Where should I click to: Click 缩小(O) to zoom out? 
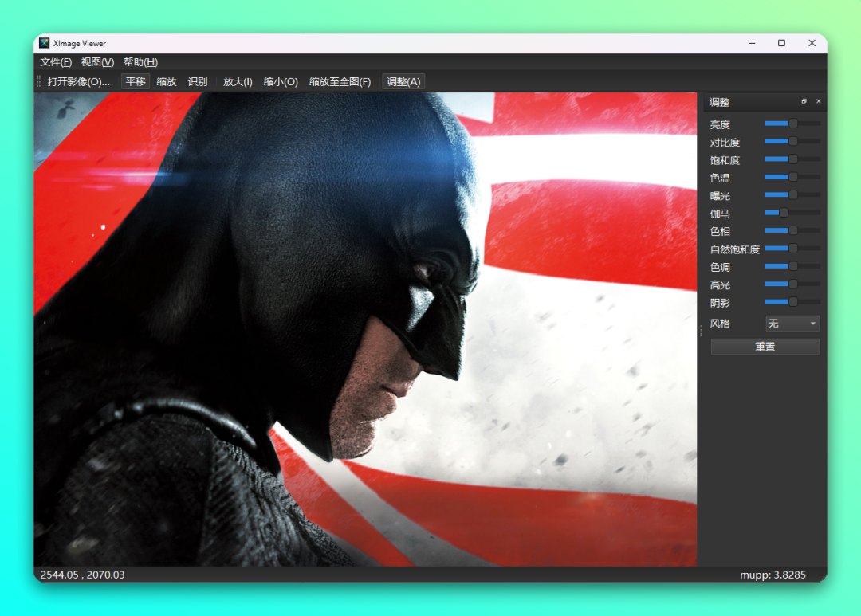click(281, 82)
